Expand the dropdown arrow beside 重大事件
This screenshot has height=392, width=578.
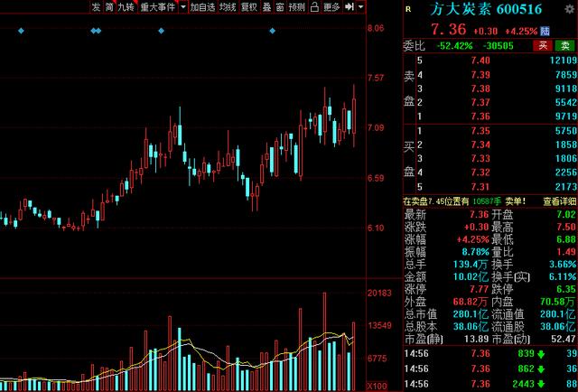click(183, 6)
